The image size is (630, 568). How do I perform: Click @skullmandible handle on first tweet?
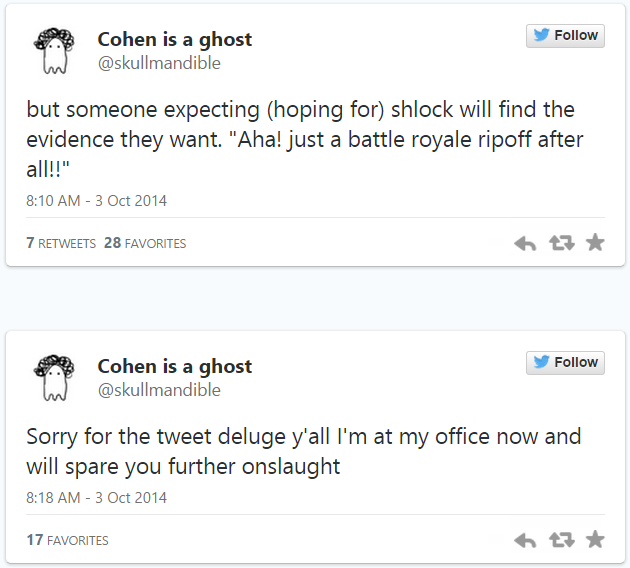(x=158, y=63)
